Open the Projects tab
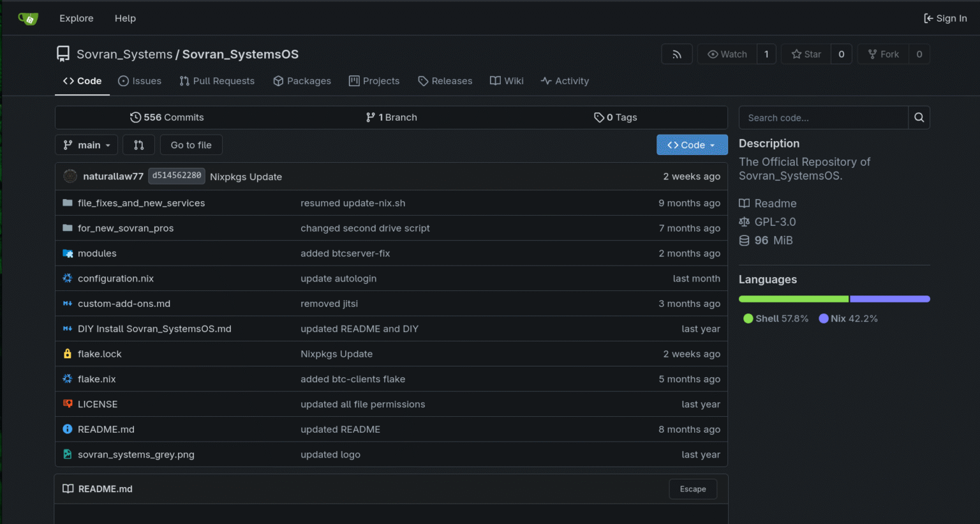 pos(374,81)
